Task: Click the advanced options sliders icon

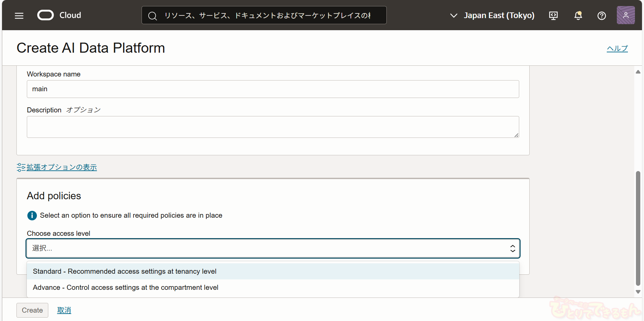Action: pyautogui.click(x=21, y=167)
